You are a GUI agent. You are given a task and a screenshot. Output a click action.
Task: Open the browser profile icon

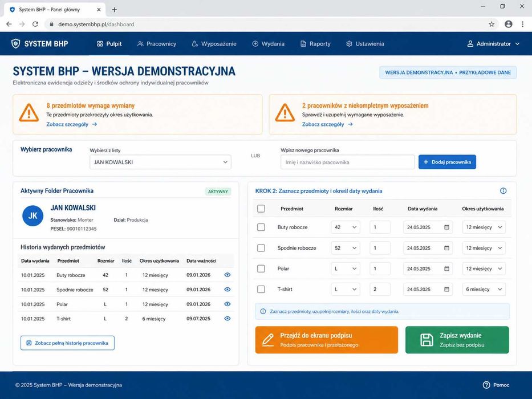click(508, 24)
